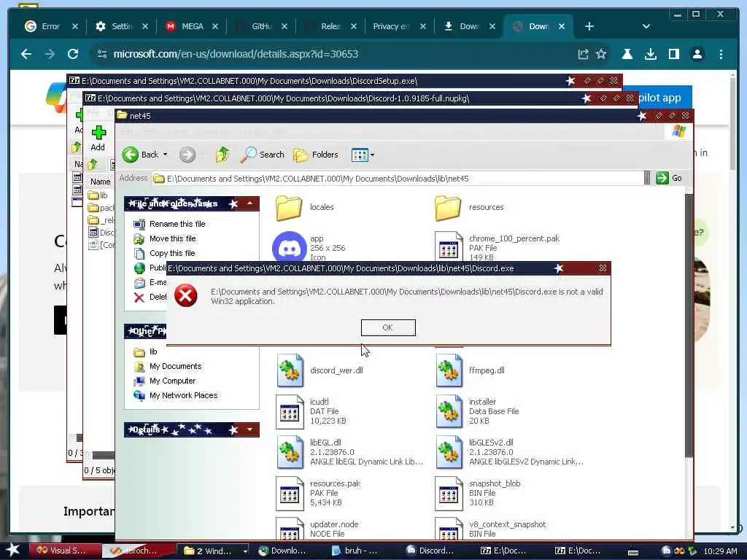Open a new browser tab
Viewport: 747px width, 560px height.
pyautogui.click(x=589, y=26)
